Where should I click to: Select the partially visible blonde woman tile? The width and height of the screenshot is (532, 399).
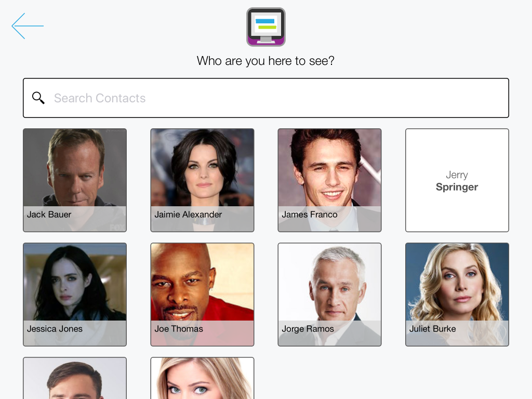[202, 378]
